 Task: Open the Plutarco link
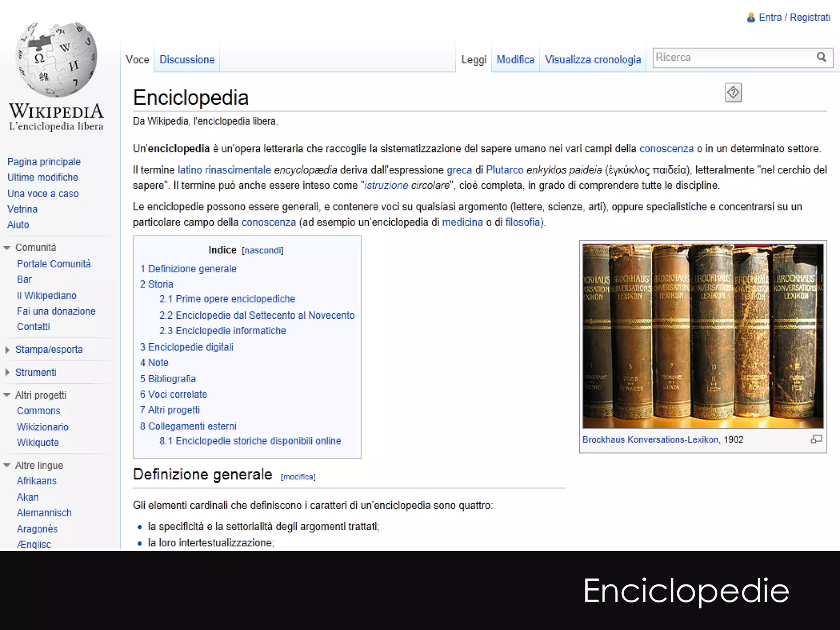504,170
